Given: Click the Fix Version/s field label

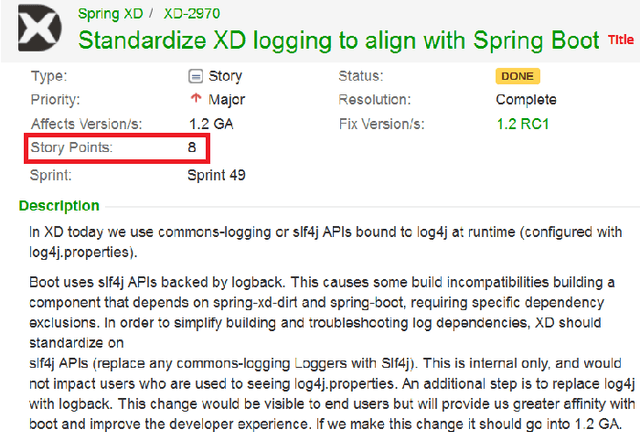Looking at the screenshot, I should (381, 124).
